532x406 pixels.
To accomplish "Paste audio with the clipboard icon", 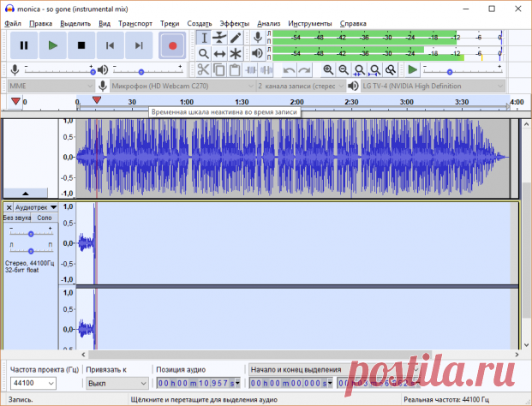I will [235, 70].
